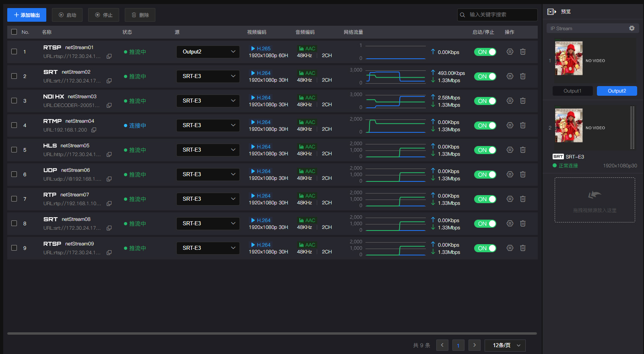Switch to the Output1 preview tab
The height and width of the screenshot is (354, 644).
572,91
